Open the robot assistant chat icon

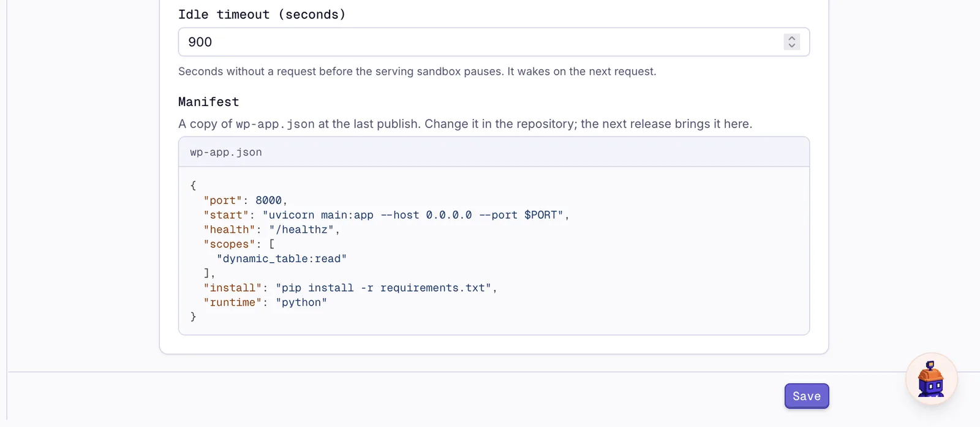click(931, 379)
